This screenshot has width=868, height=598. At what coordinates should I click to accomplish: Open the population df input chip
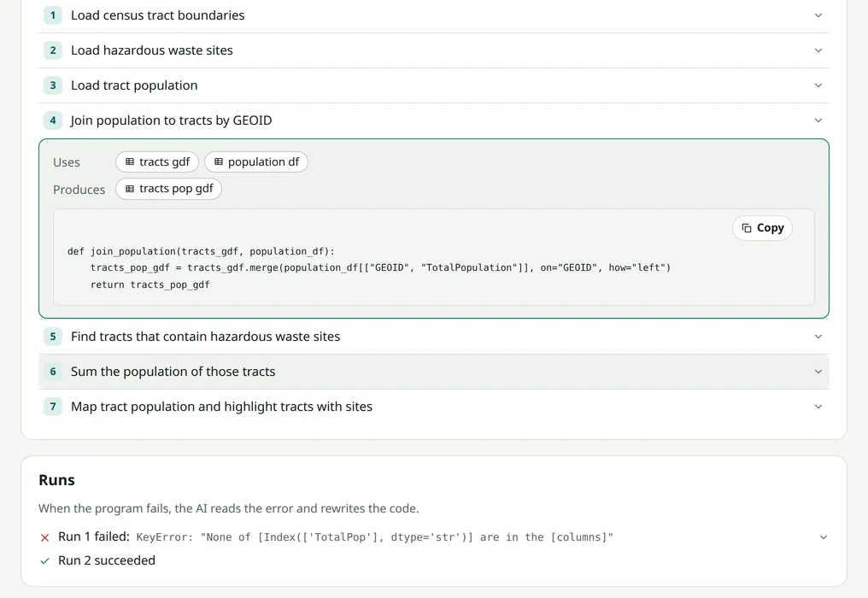pyautogui.click(x=255, y=161)
